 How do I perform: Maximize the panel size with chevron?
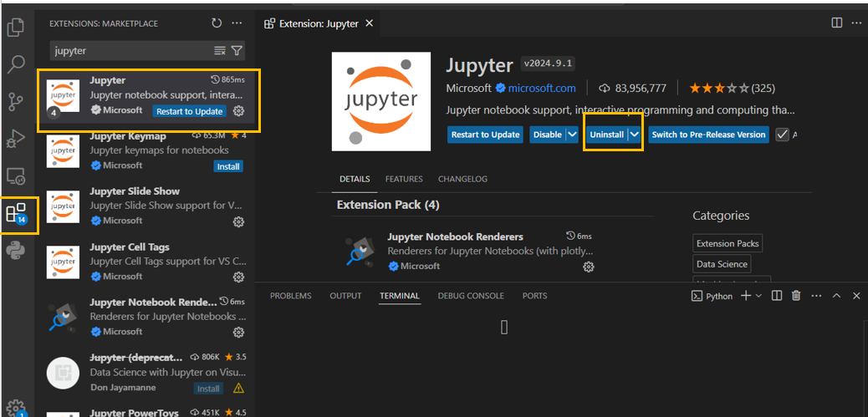coord(836,296)
